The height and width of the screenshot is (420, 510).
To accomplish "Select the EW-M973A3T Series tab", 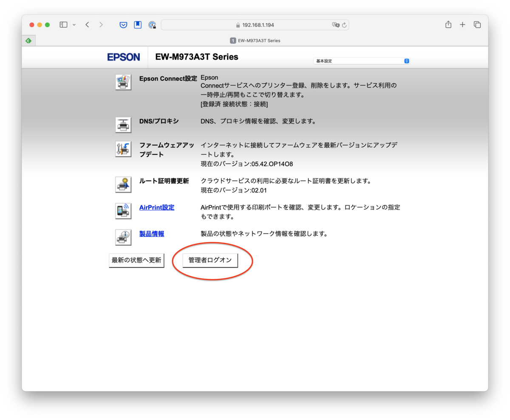I will click(255, 41).
